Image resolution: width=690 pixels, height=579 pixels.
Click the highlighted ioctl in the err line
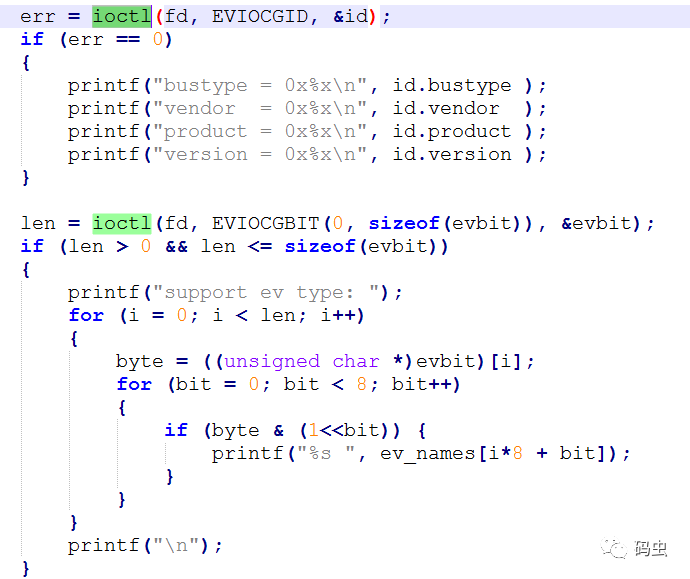(x=121, y=16)
